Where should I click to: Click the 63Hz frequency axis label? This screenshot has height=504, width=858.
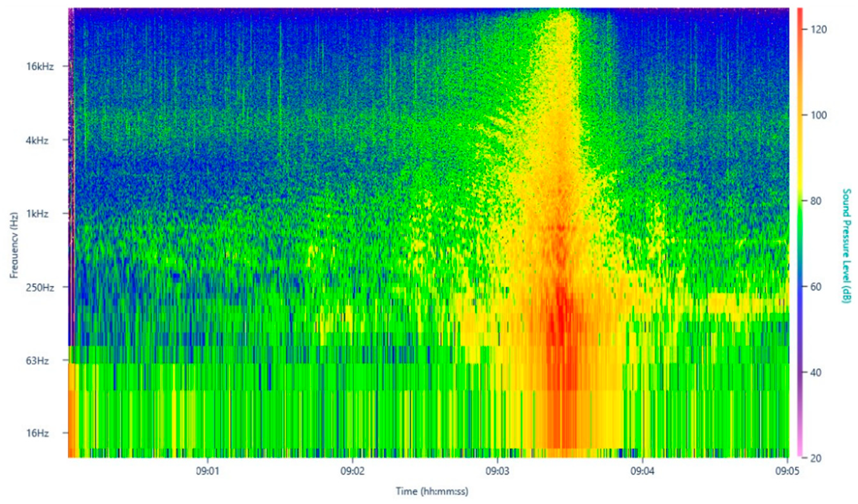tap(38, 361)
